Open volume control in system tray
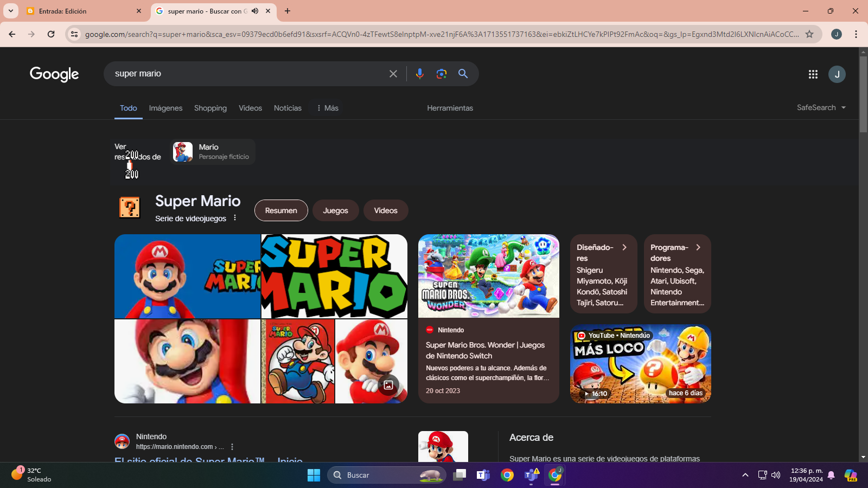This screenshot has width=868, height=488. coord(776,475)
